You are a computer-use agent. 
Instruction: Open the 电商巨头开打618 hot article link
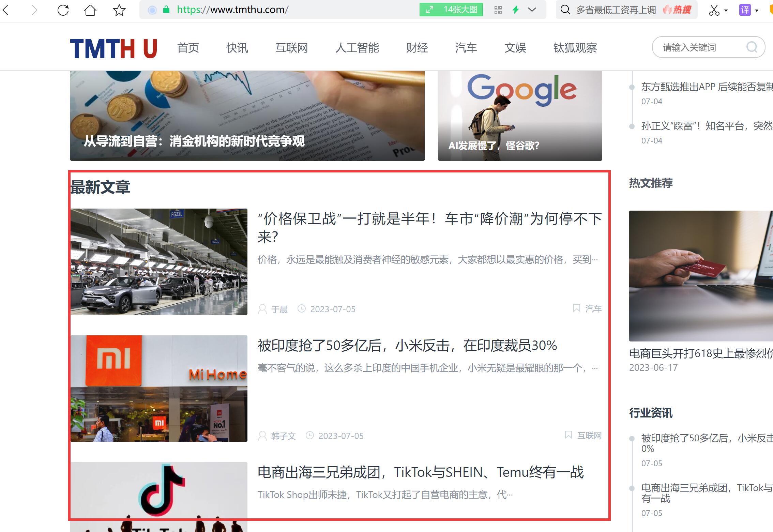pos(701,354)
